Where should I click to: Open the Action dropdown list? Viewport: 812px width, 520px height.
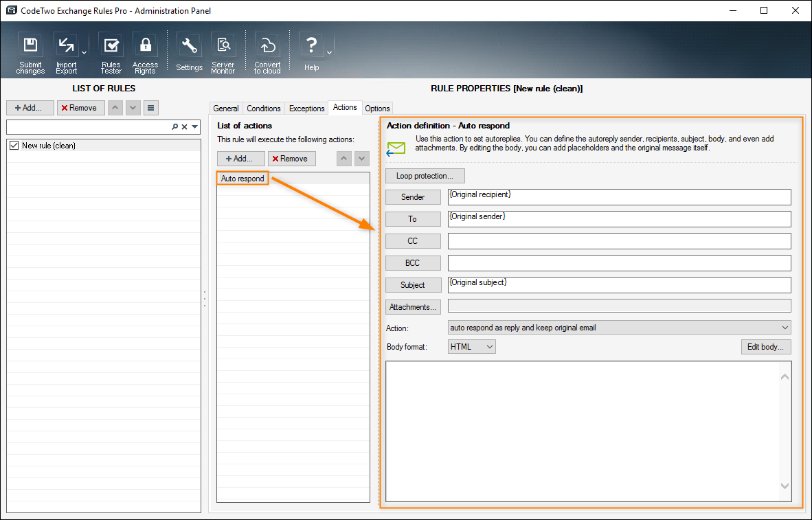pyautogui.click(x=620, y=328)
